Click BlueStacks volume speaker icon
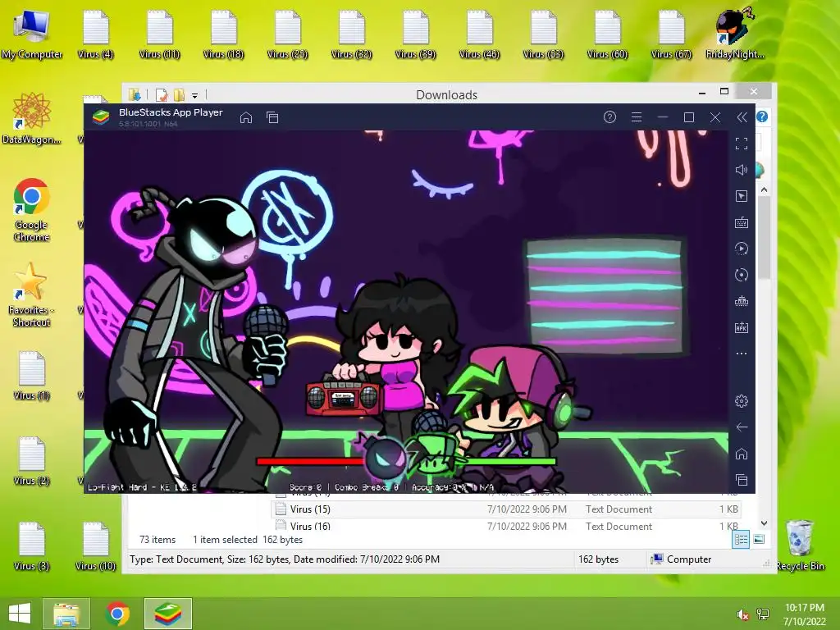Viewport: 840px width, 630px height. pos(742,170)
